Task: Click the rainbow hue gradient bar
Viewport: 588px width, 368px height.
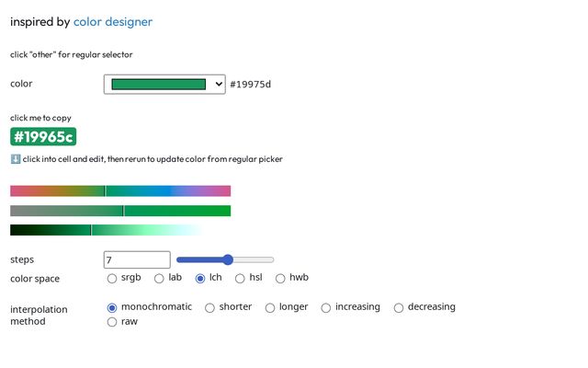Action: (x=120, y=190)
